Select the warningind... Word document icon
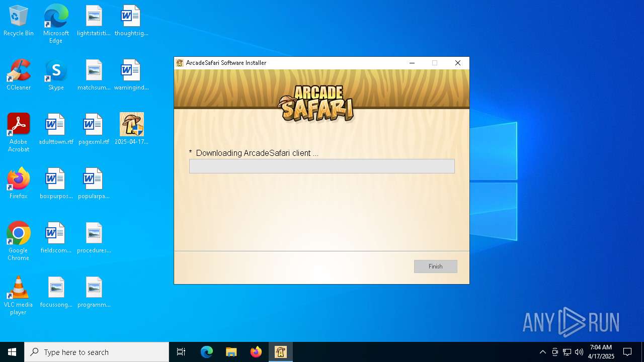The image size is (644, 362). pos(131,75)
